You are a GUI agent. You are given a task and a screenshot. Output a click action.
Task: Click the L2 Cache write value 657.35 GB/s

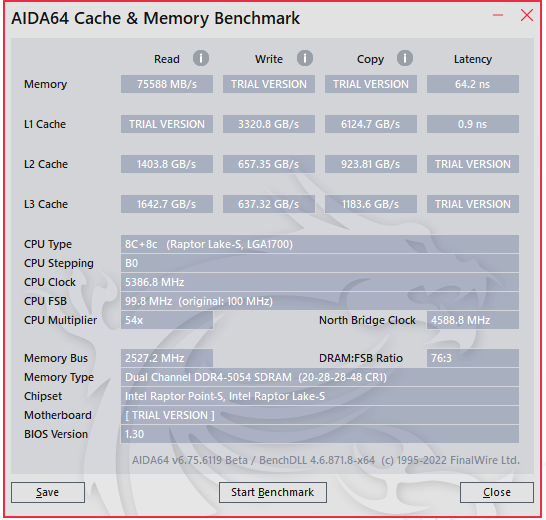(269, 164)
